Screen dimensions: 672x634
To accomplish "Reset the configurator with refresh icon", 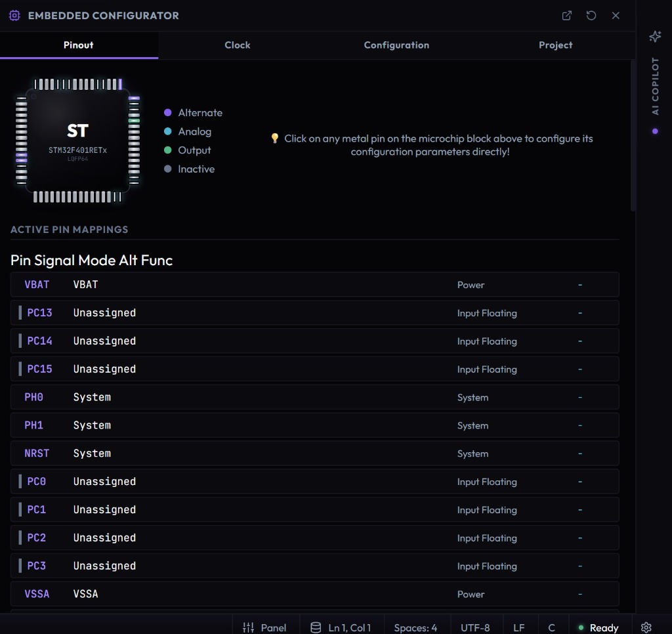I will coord(591,16).
